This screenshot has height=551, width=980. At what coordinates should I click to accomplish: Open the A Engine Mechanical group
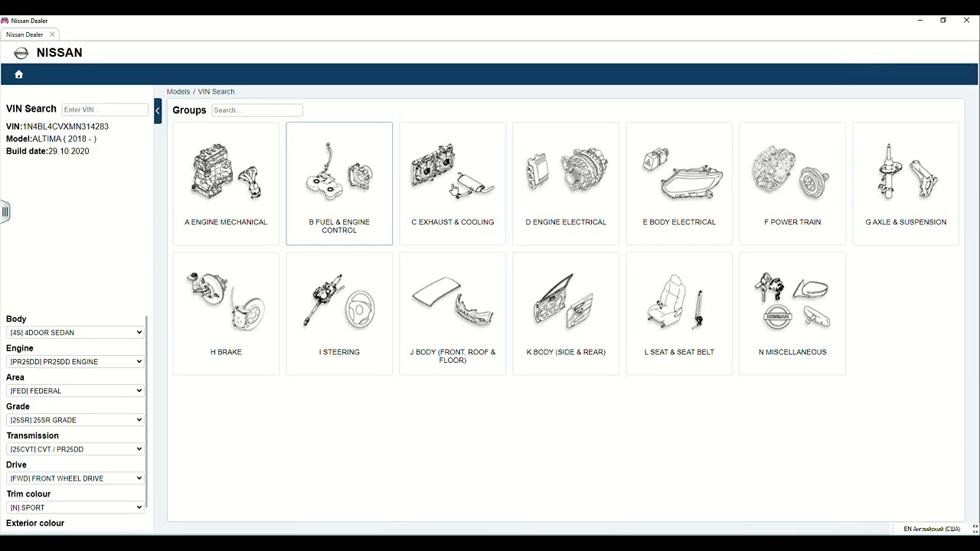(x=226, y=184)
